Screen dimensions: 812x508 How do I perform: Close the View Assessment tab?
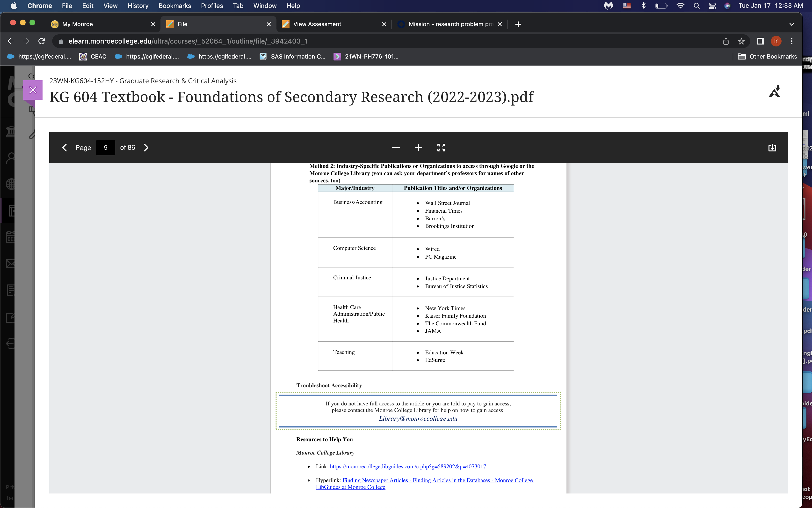click(384, 24)
